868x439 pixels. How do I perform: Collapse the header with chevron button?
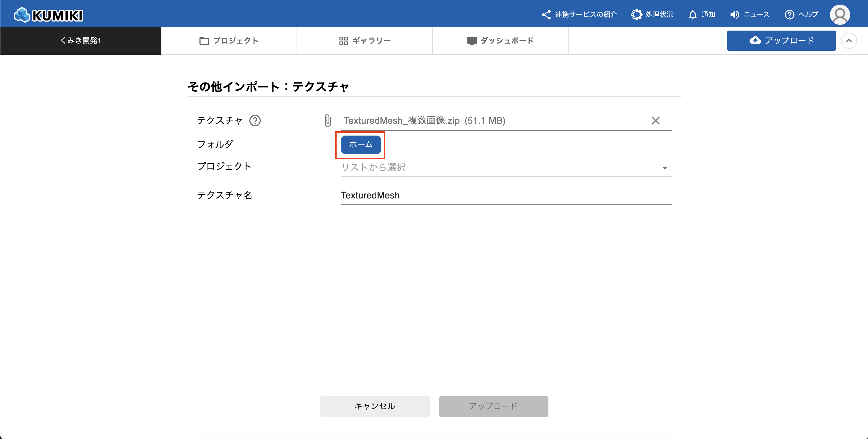click(848, 40)
